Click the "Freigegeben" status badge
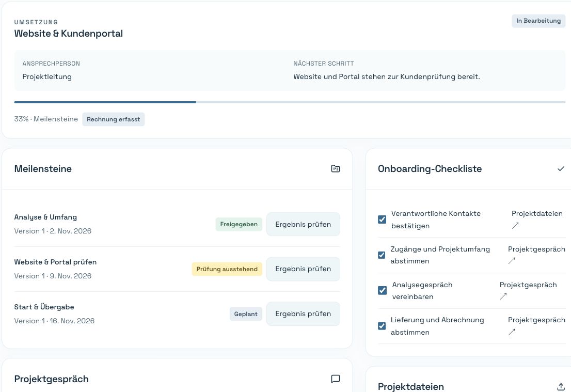 [239, 225]
